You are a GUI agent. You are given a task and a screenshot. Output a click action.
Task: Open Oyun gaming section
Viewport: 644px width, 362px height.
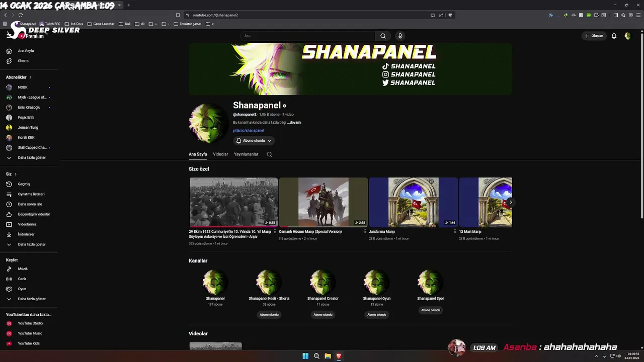pos(22,289)
